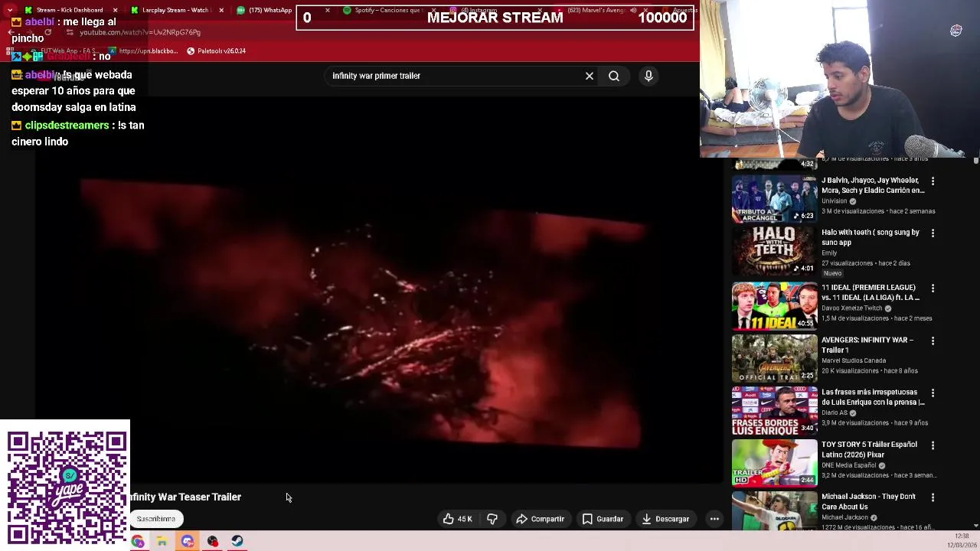The height and width of the screenshot is (551, 980).
Task: Open the red-black app icon on taskbar
Action: (212, 542)
